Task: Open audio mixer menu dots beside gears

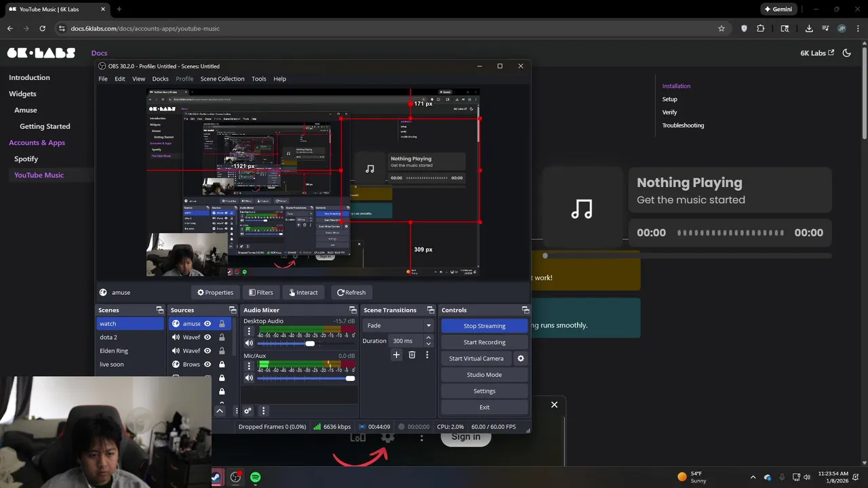Action: point(263,411)
